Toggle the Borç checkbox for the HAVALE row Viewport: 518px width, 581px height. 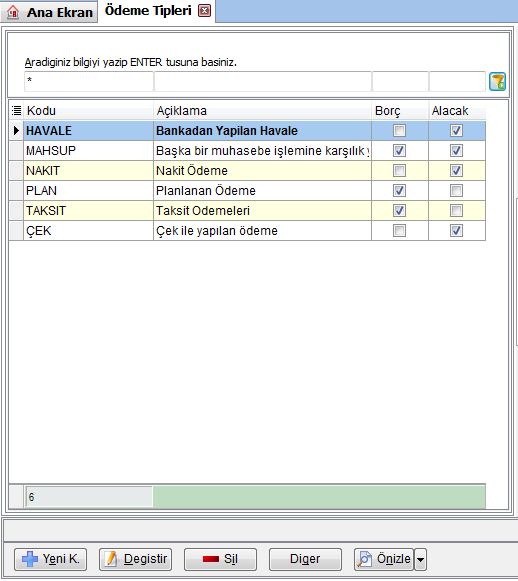pyautogui.click(x=399, y=130)
